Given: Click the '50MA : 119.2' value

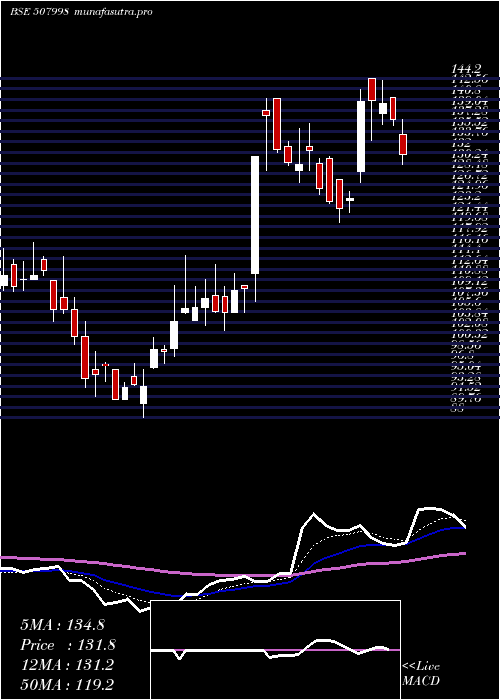Looking at the screenshot, I should [x=67, y=684].
